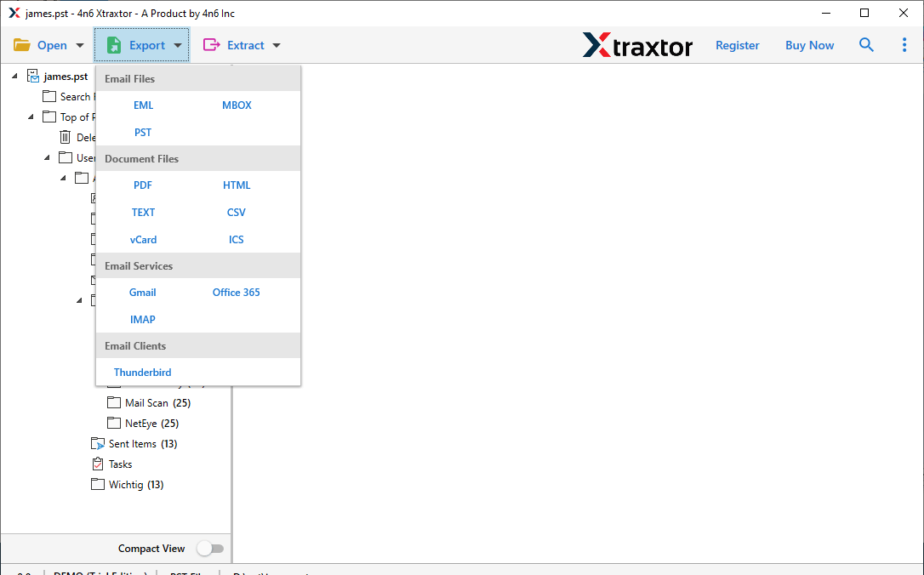The image size is (924, 575).
Task: Click the Tasks checklist icon
Action: pyautogui.click(x=98, y=464)
